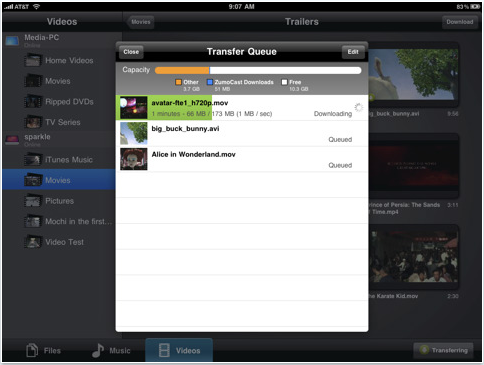Image resolution: width=484 pixels, height=365 pixels.
Task: Open the Pictures folder icon
Action: point(33,201)
